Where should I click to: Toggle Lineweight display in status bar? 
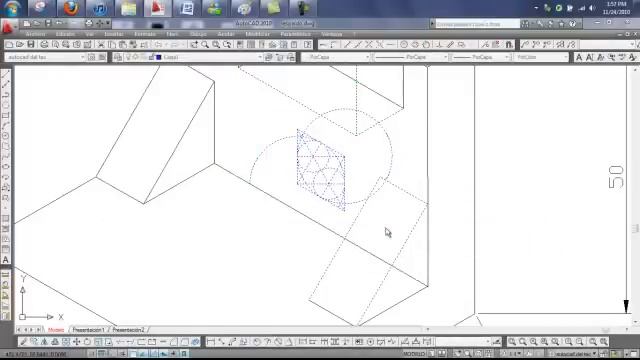174,353
